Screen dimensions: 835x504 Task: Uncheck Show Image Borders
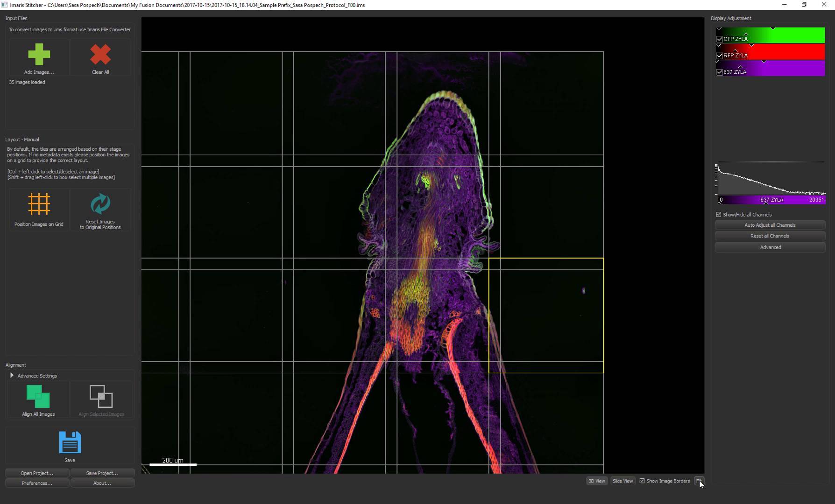pyautogui.click(x=642, y=481)
